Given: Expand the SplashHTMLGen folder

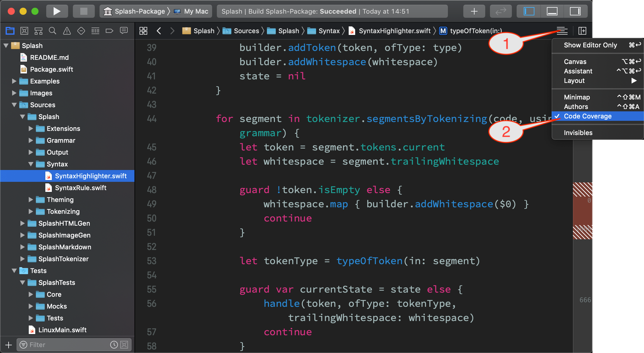Looking at the screenshot, I should [x=22, y=223].
